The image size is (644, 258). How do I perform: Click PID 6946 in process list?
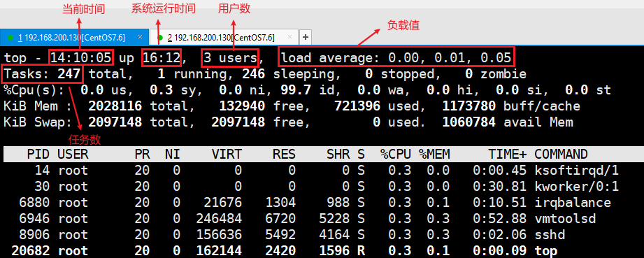pyautogui.click(x=34, y=219)
